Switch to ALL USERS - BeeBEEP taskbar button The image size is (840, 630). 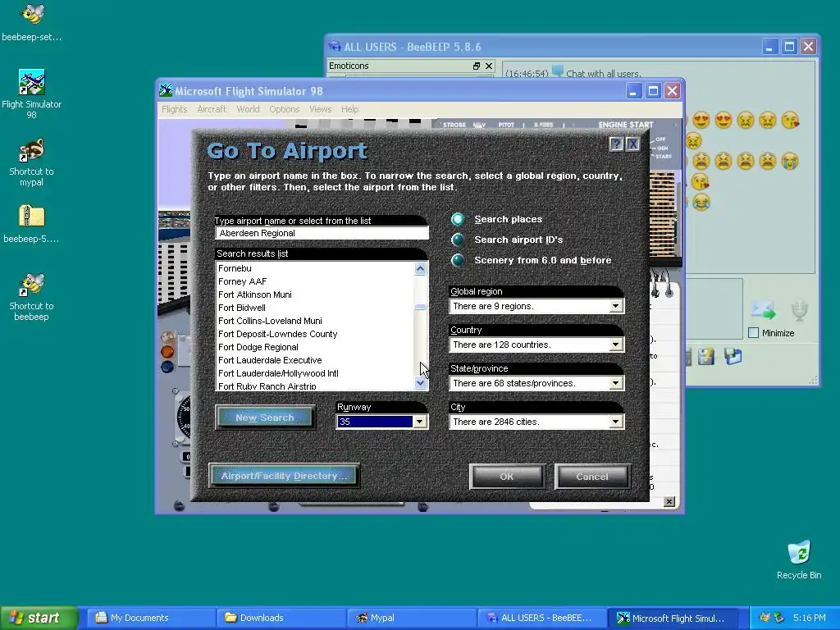tap(542, 618)
